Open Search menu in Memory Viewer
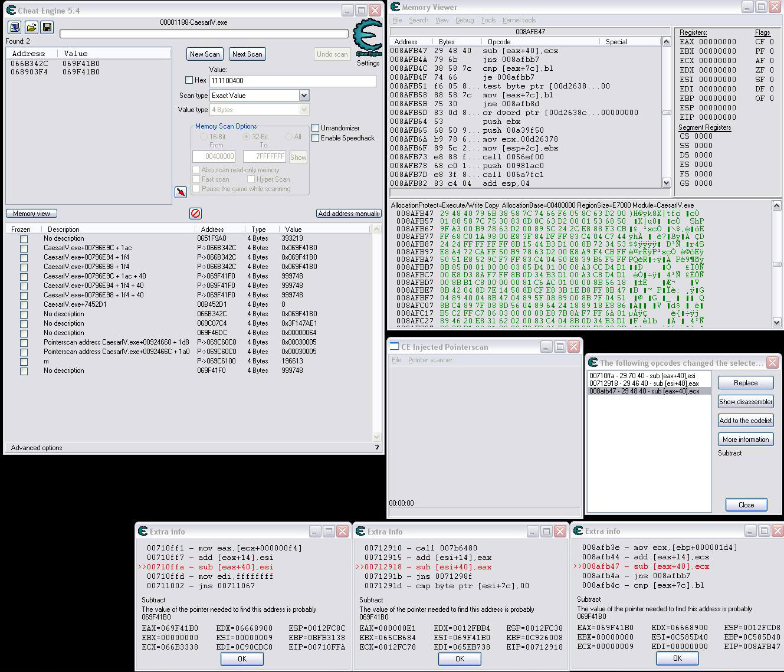Screen dimensions: 784x672 [x=419, y=20]
